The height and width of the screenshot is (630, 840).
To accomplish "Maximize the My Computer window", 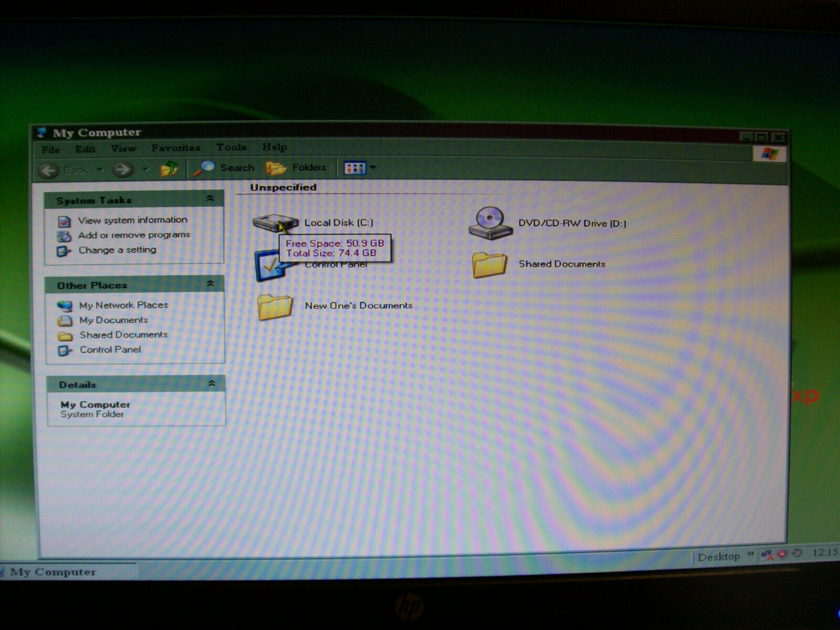I will 762,138.
